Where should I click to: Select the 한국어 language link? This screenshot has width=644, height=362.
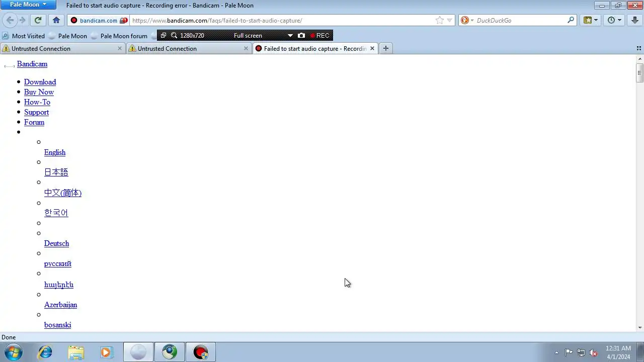56,213
